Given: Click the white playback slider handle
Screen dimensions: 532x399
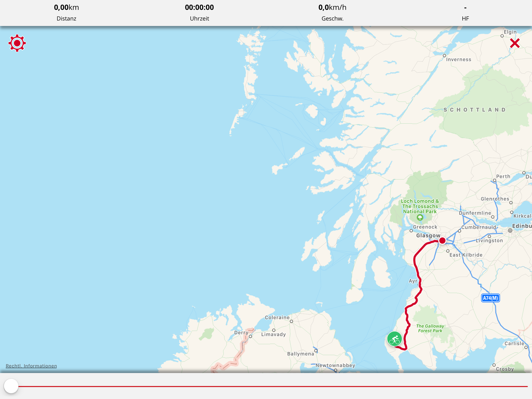Looking at the screenshot, I should [x=11, y=386].
